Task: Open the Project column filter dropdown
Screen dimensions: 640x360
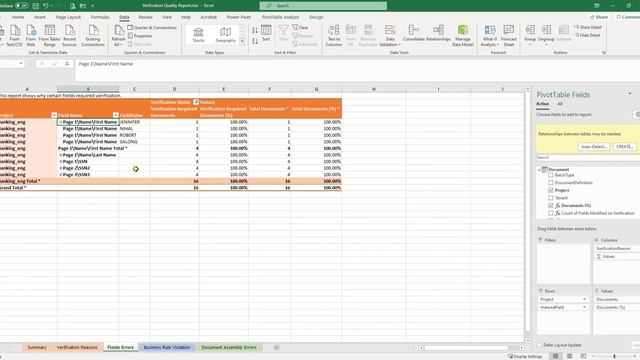Action: 54,115
